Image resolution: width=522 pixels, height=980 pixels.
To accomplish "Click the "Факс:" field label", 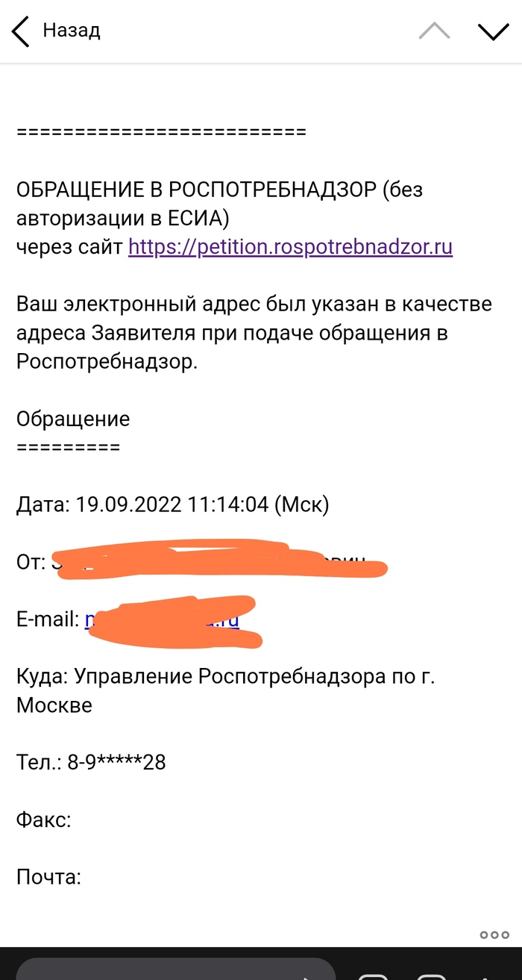I will click(x=43, y=820).
